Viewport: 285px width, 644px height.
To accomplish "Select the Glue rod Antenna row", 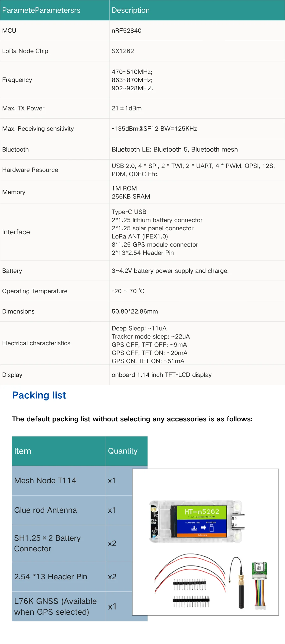I will click(x=72, y=510).
